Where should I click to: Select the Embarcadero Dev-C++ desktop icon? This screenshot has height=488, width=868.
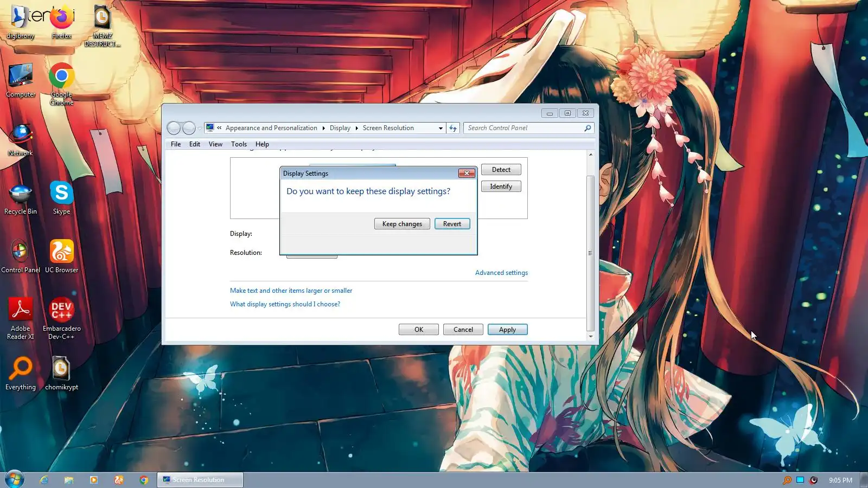(x=61, y=319)
